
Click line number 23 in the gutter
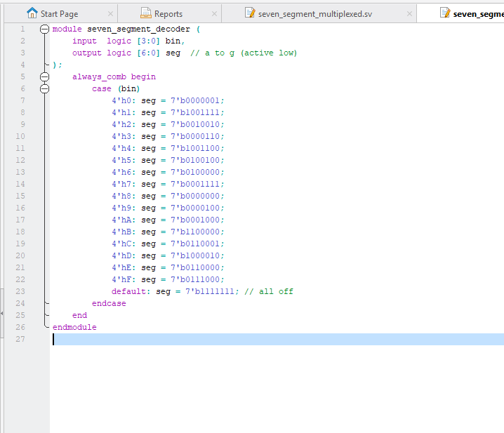(20, 291)
